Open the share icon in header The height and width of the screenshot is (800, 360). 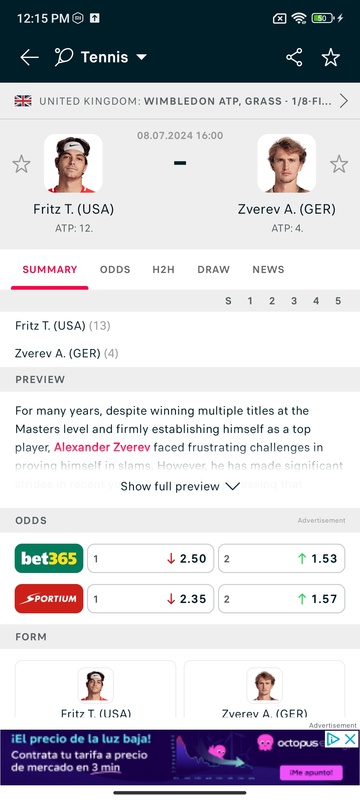click(294, 57)
